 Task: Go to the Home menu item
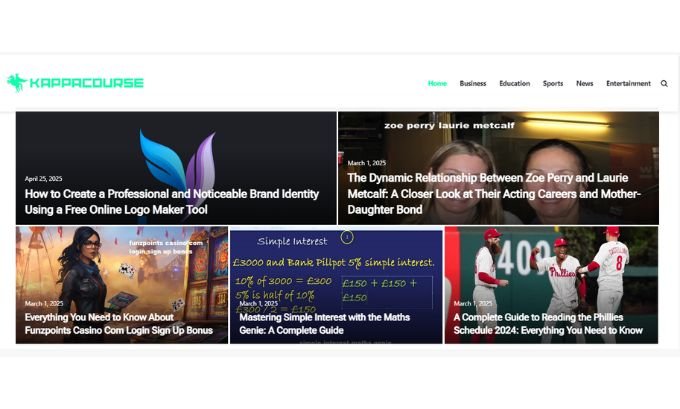[437, 83]
